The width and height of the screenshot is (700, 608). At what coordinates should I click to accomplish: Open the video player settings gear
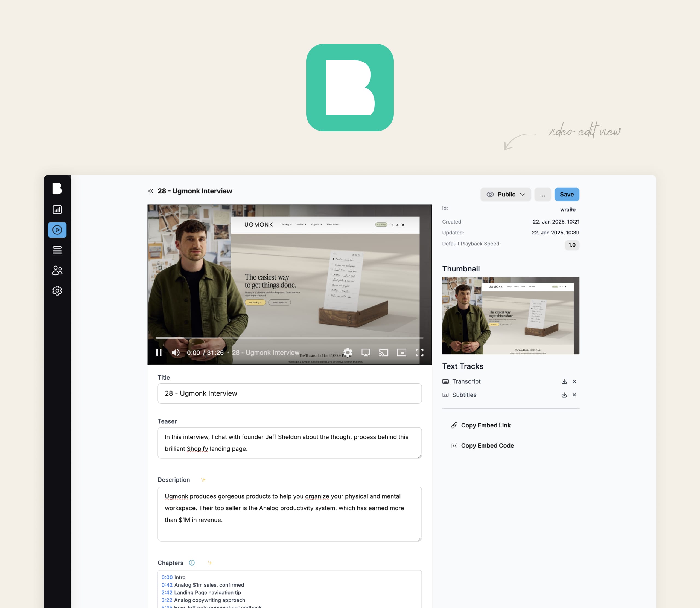point(348,352)
